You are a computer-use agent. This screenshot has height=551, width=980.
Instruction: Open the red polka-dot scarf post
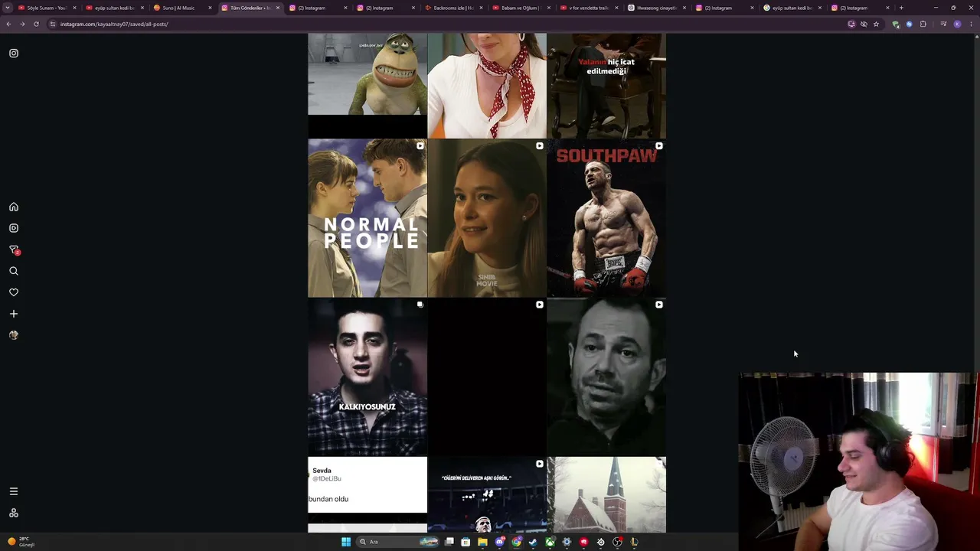pos(487,85)
